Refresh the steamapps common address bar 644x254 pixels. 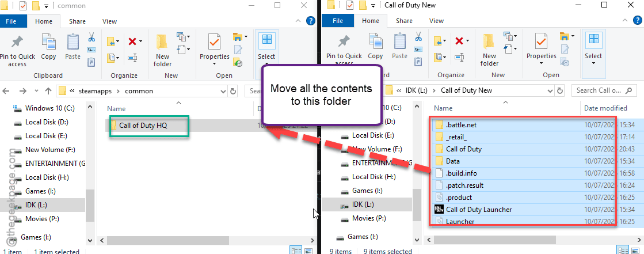pyautogui.click(x=233, y=91)
